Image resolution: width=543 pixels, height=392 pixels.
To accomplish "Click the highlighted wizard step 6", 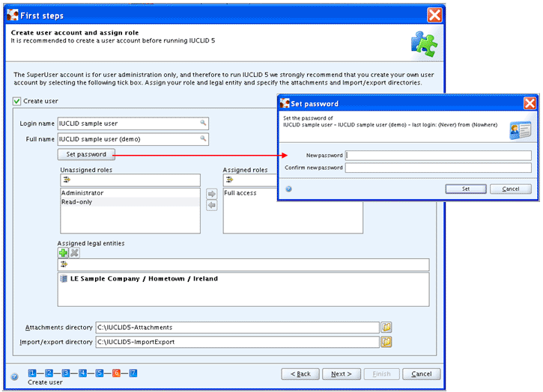I will click(116, 373).
